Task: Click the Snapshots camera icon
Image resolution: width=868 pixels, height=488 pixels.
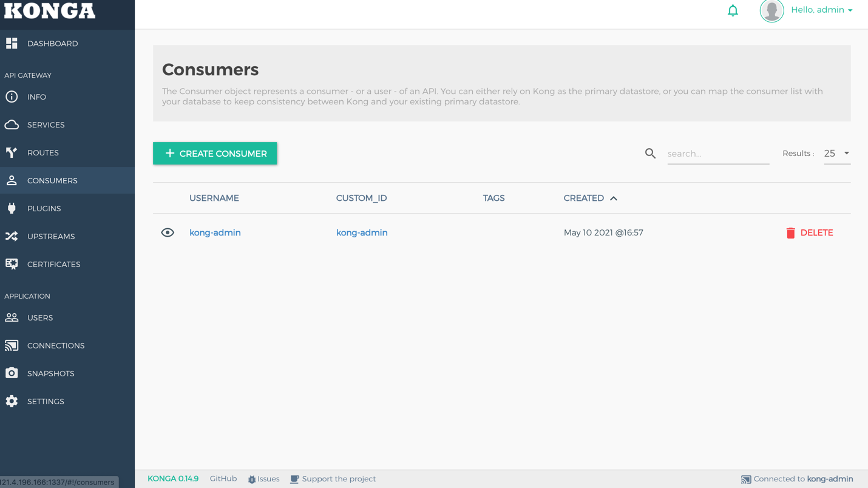Action: [12, 373]
